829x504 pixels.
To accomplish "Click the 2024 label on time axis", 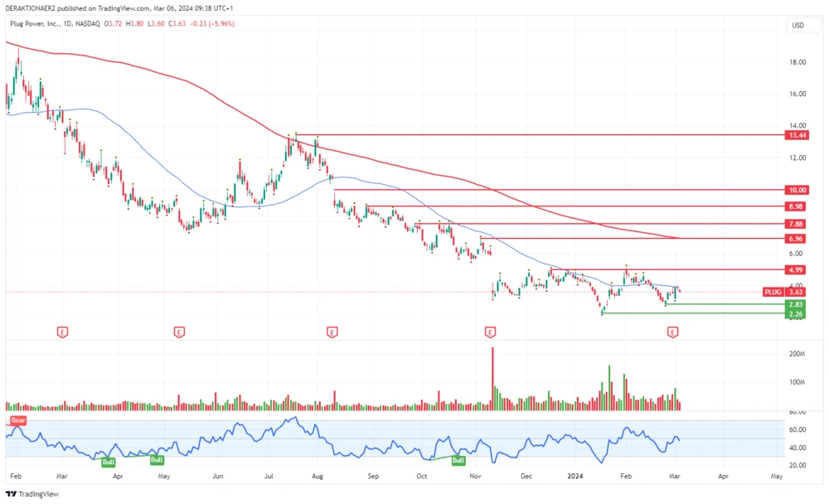I will click(x=574, y=477).
